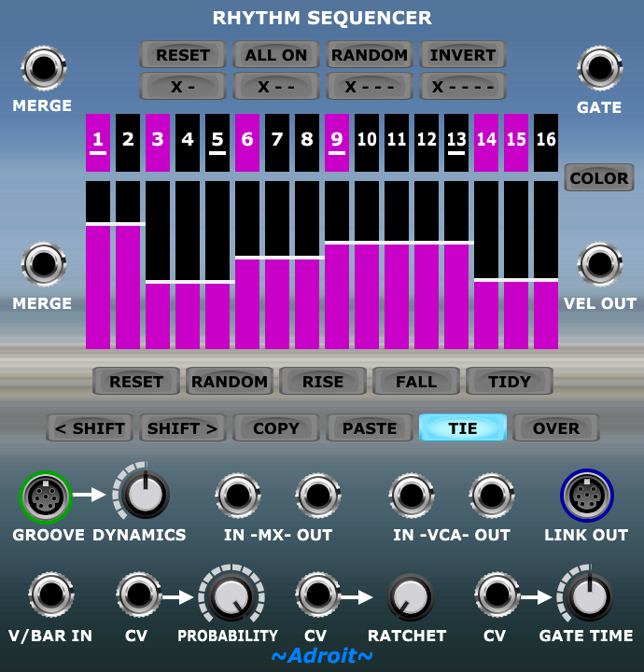644x672 pixels.
Task: Turn on step 8
Action: tap(307, 143)
